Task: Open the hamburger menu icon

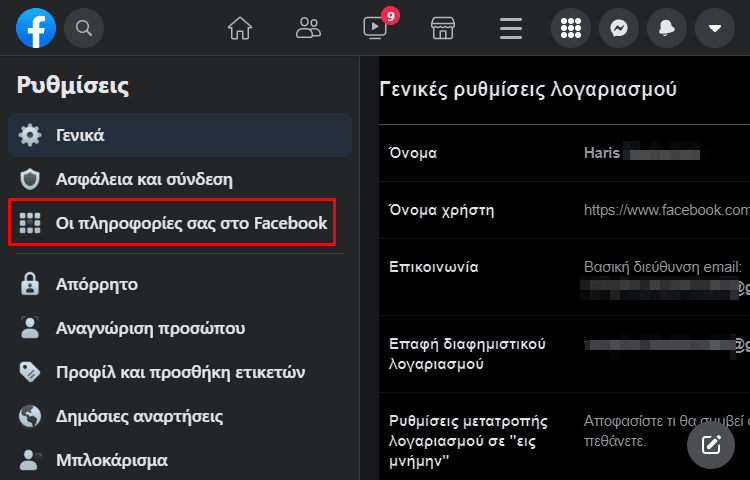Action: point(511,29)
